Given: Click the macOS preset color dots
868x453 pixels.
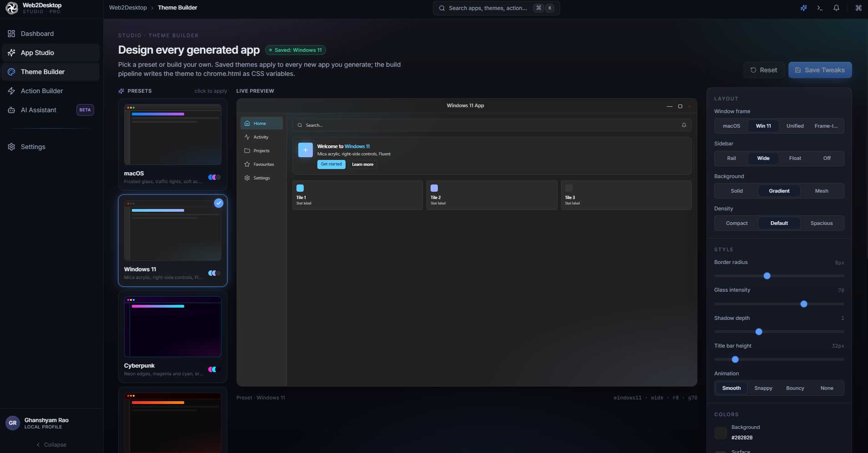Looking at the screenshot, I should (215, 177).
